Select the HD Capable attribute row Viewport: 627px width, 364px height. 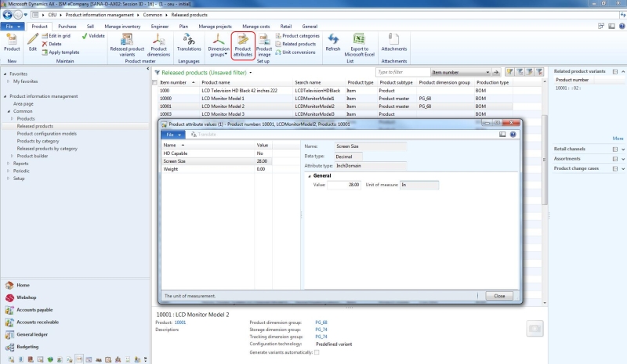[217, 153]
